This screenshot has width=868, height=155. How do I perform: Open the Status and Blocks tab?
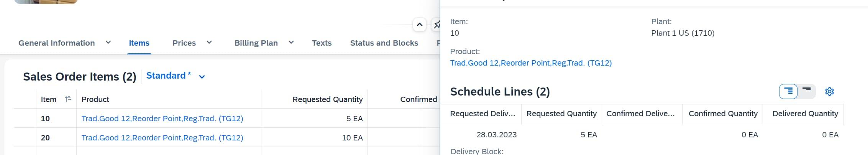click(384, 43)
